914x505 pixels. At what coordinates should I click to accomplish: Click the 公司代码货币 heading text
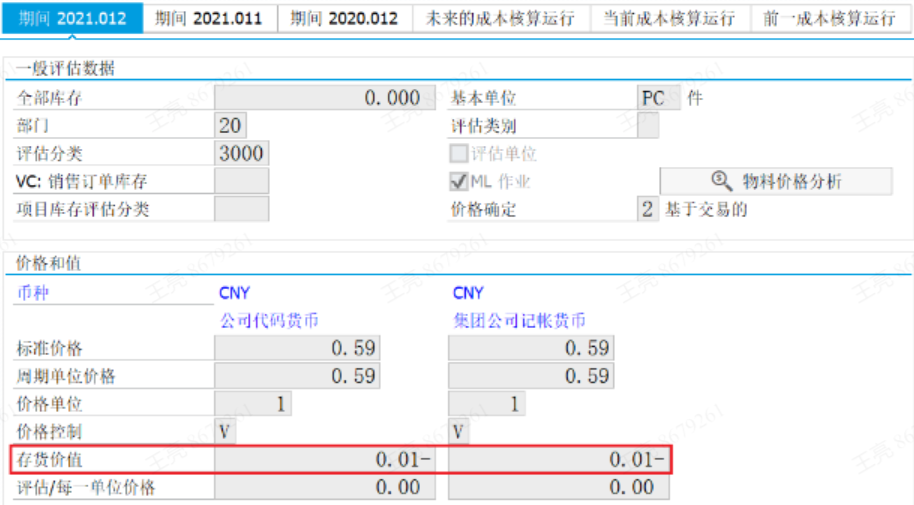tap(269, 320)
